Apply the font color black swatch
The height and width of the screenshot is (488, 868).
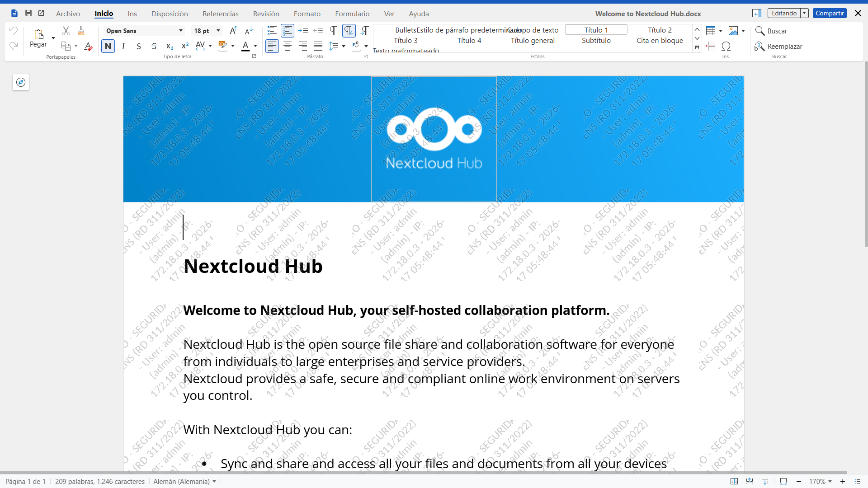[245, 46]
